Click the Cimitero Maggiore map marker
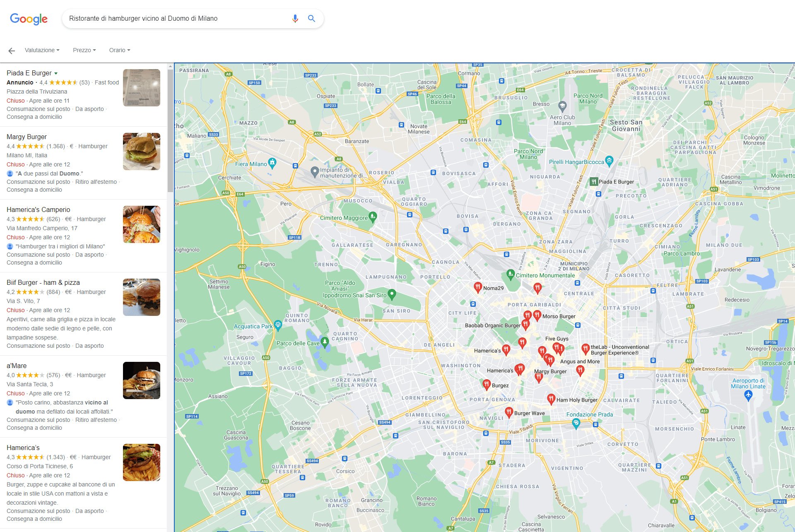Image resolution: width=795 pixels, height=532 pixels. (373, 217)
